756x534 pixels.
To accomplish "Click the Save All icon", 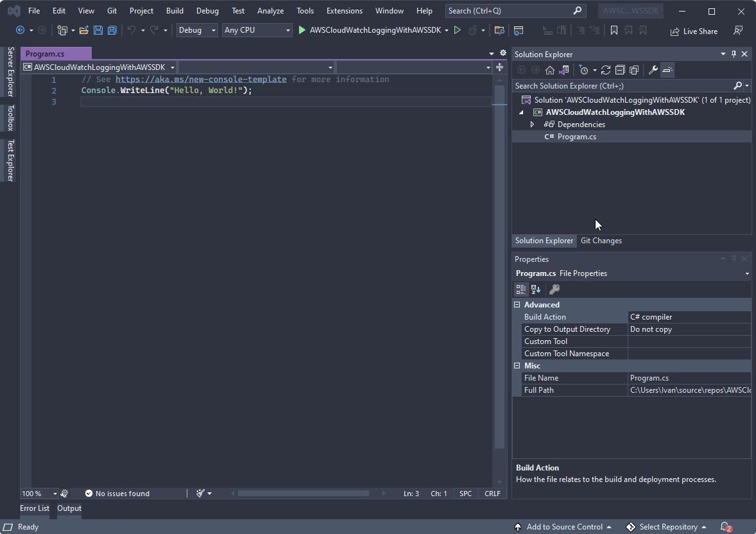I will click(112, 30).
